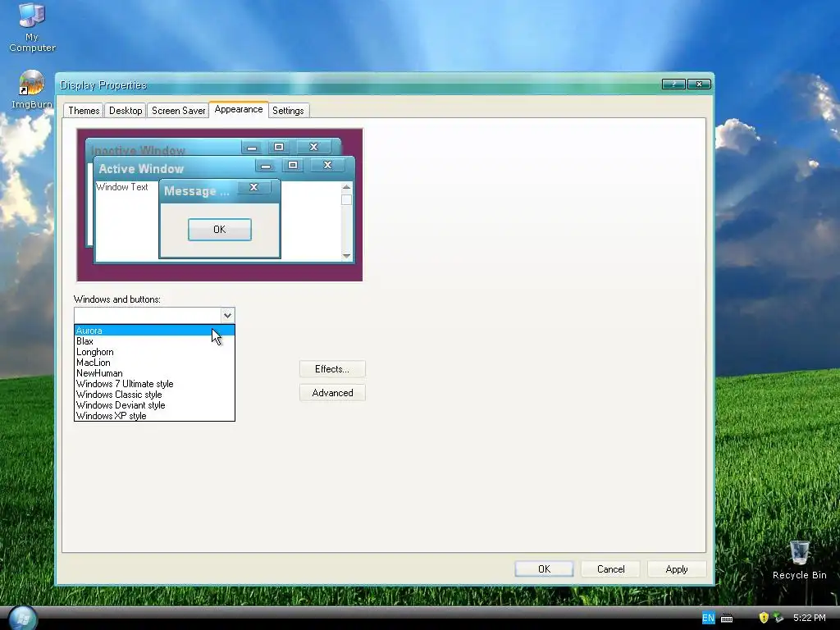840x630 pixels.
Task: Collapse the Windows and buttons dropdown arrow
Action: pyautogui.click(x=227, y=316)
